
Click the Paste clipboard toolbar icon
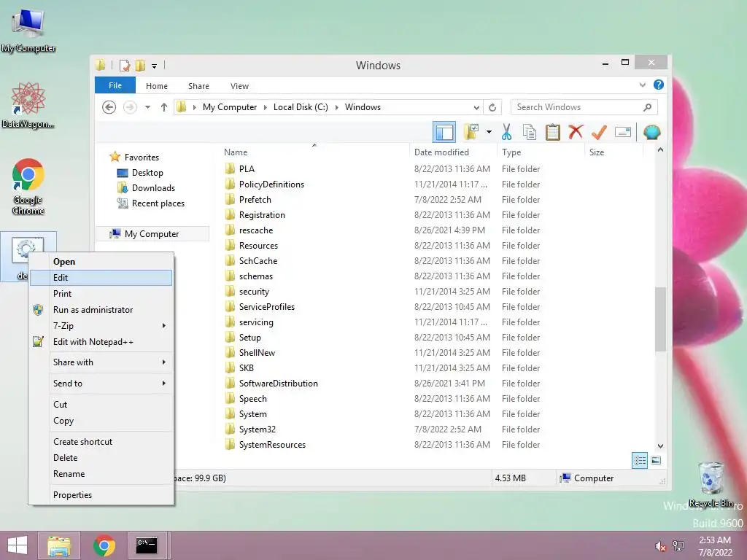[553, 133]
